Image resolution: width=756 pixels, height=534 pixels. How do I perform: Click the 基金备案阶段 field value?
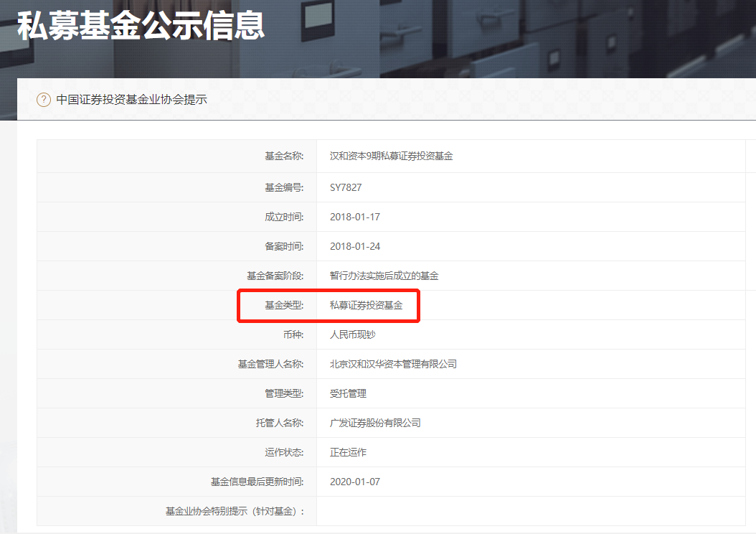coord(383,276)
